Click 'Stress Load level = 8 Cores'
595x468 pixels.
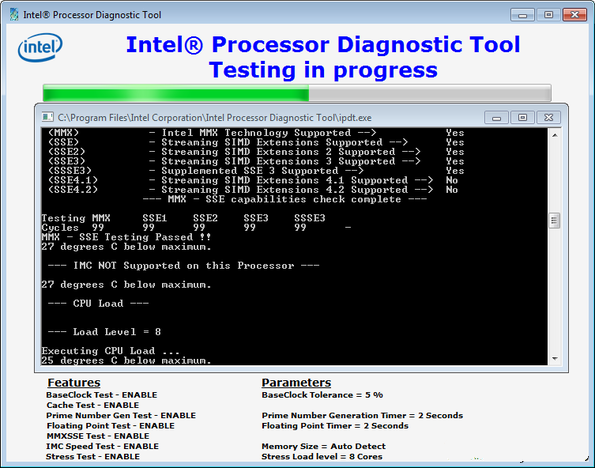point(322,456)
